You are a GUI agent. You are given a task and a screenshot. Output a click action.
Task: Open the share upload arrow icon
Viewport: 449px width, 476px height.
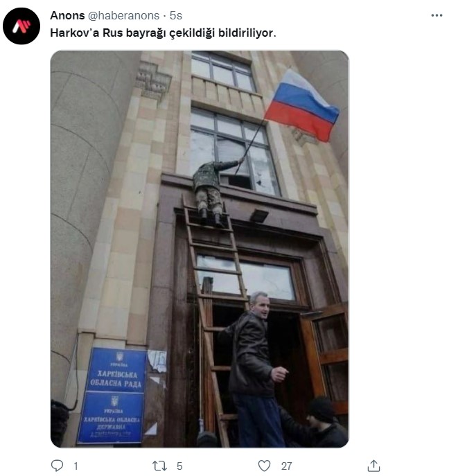373,466
